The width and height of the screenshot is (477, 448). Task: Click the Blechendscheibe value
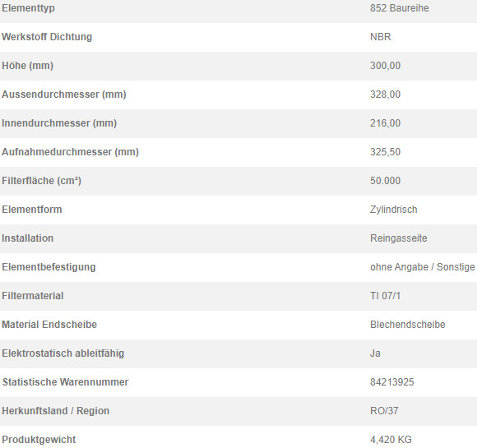pyautogui.click(x=408, y=325)
